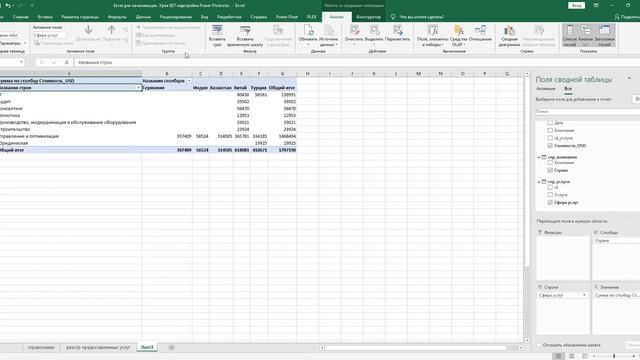This screenshot has height=360, width=640.
Task: Open the Вставка ribbon tab
Action: pyautogui.click(x=45, y=17)
